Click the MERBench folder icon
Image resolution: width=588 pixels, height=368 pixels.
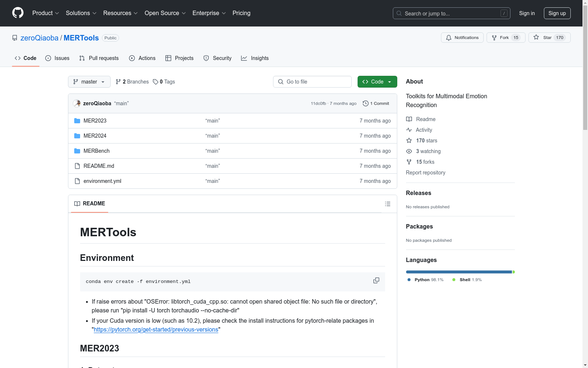click(x=77, y=151)
